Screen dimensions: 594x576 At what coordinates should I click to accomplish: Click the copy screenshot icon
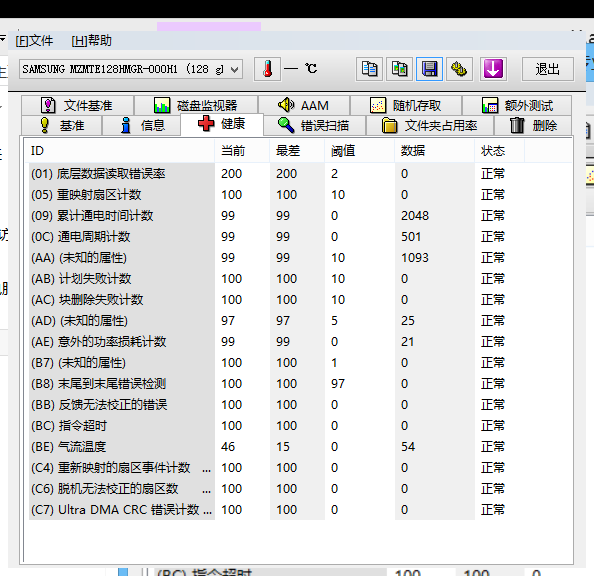tap(399, 69)
